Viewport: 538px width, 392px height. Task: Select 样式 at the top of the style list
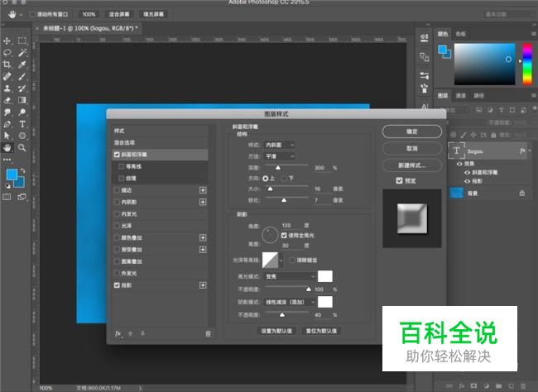pyautogui.click(x=160, y=131)
